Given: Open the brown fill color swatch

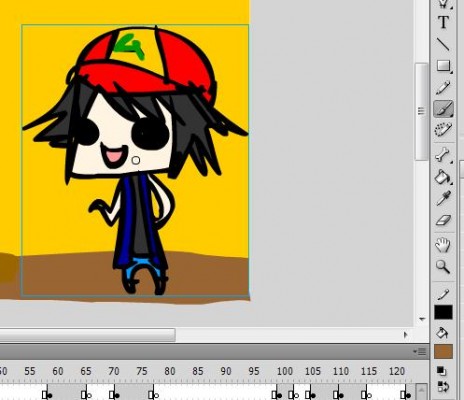Looking at the screenshot, I should pos(443,352).
